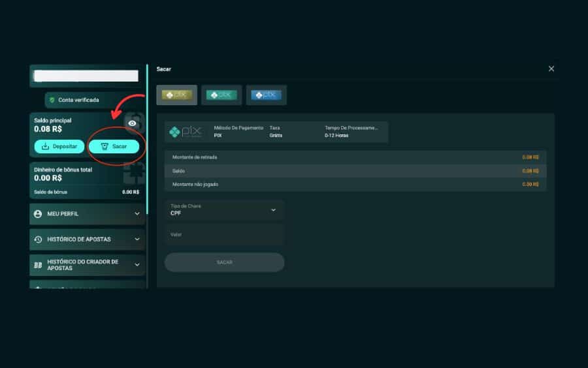Screen dimensions: 588x368
Task: Select the yellow Pix payment tab
Action: pos(176,95)
